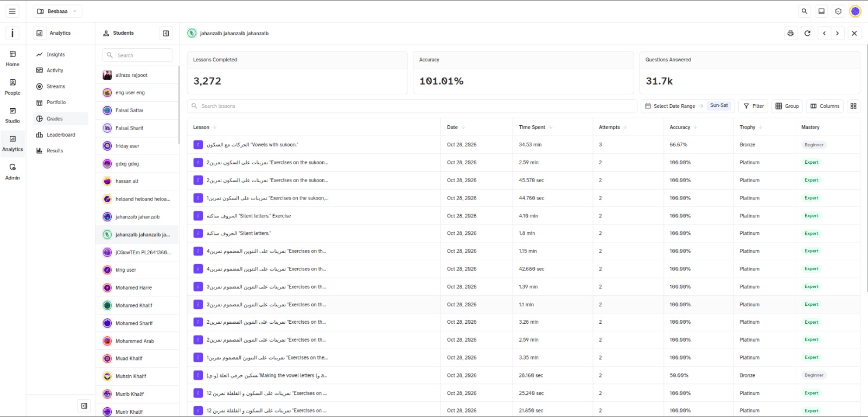The image size is (868, 417).
Task: Open the 'Vowels with sukoon' lesson row
Action: click(x=524, y=145)
